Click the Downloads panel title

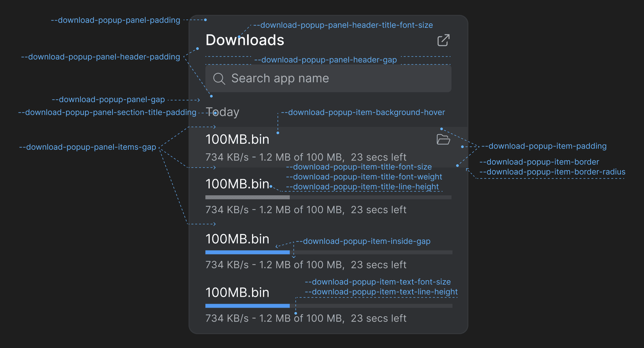(x=245, y=40)
